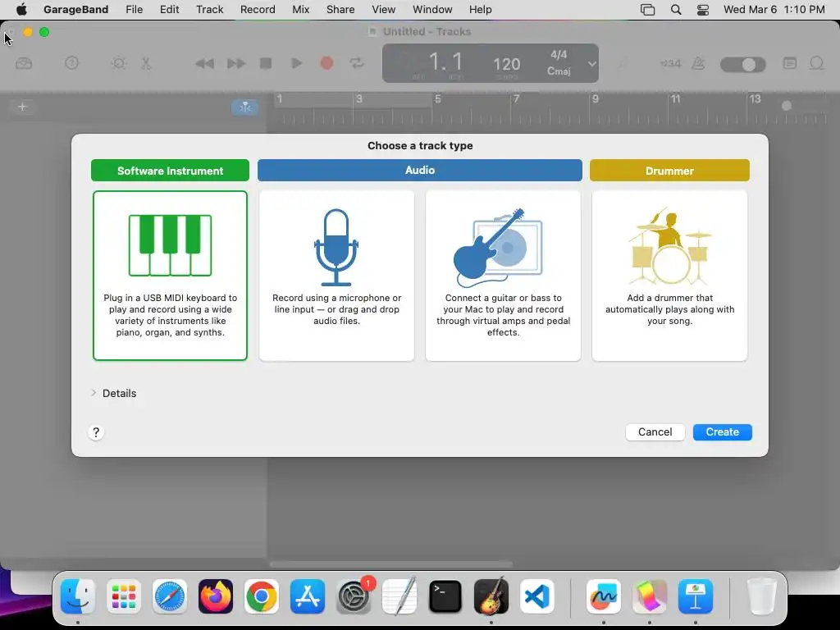Create the selected track
The image size is (840, 630).
(x=722, y=431)
